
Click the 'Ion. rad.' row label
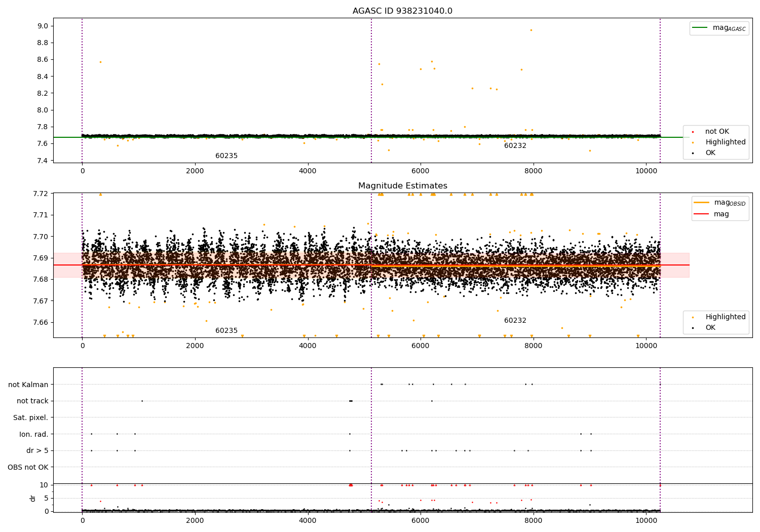pos(34,434)
